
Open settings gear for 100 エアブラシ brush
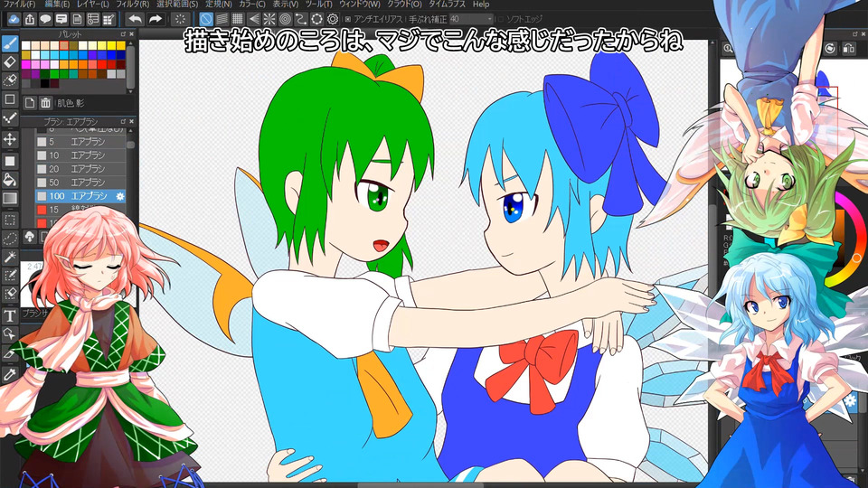[x=120, y=196]
